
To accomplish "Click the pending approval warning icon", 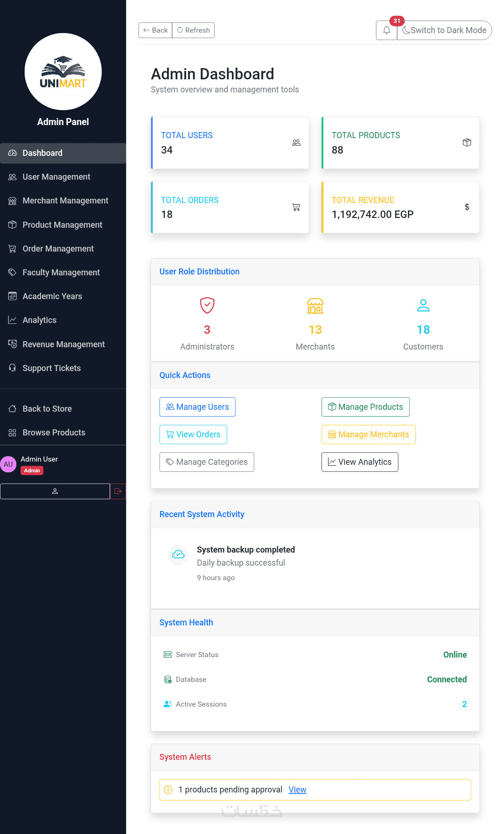I will tap(168, 790).
